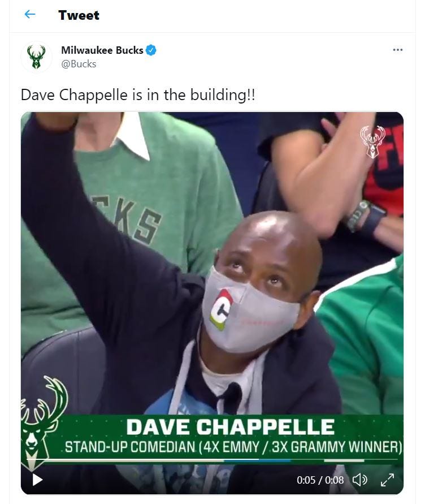Seek using the video progress bar
The image size is (425, 504).
212,460
